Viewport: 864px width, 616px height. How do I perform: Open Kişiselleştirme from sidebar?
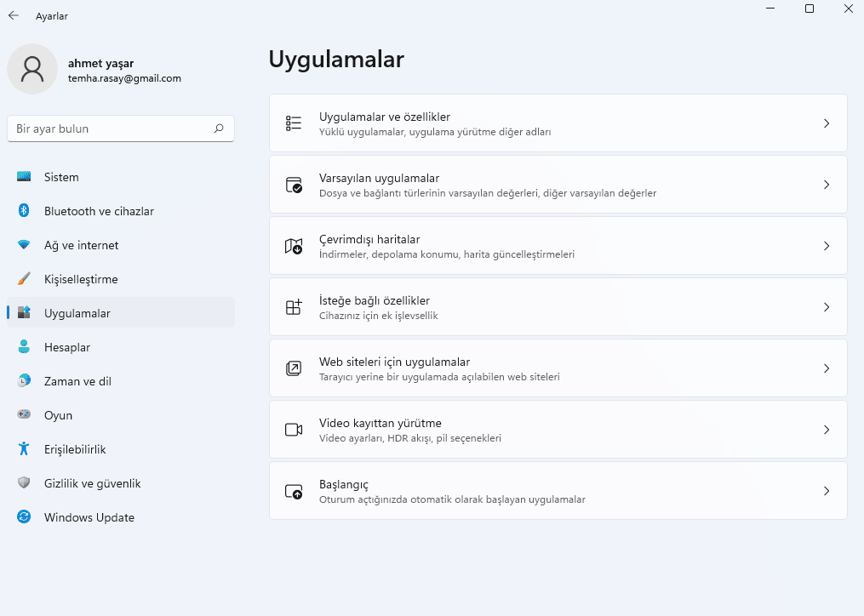click(x=25, y=279)
